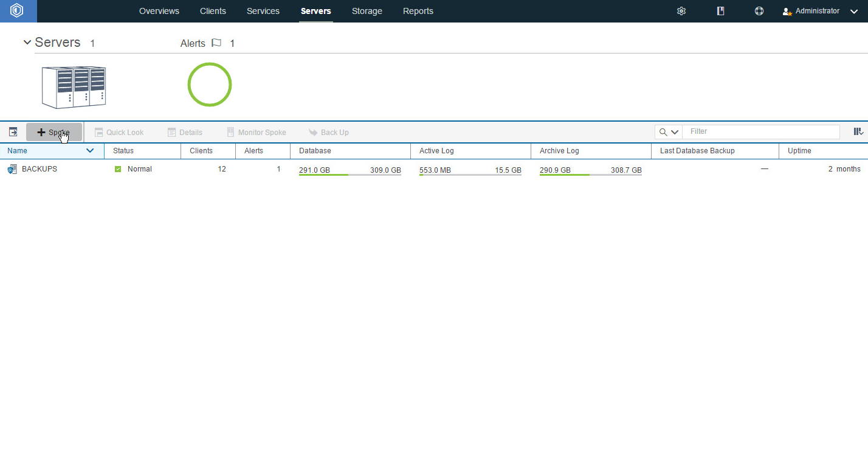Switch to the Storage tab
868x458 pixels.
[x=367, y=11]
